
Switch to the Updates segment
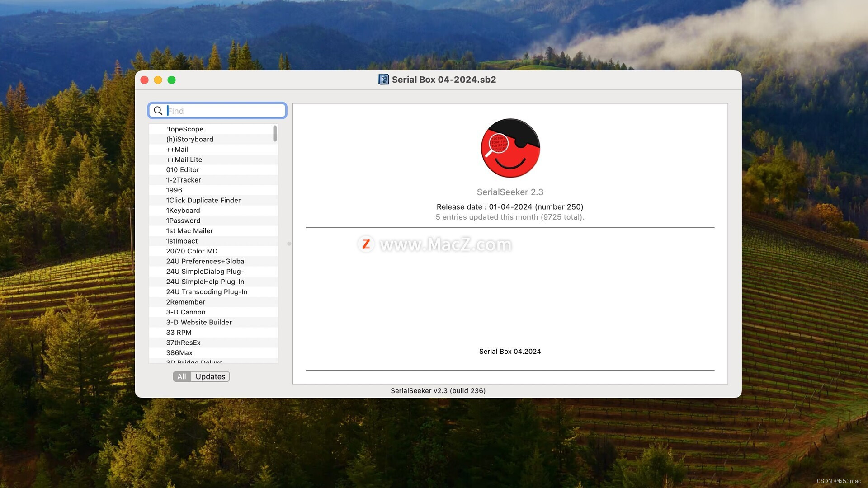coord(210,376)
